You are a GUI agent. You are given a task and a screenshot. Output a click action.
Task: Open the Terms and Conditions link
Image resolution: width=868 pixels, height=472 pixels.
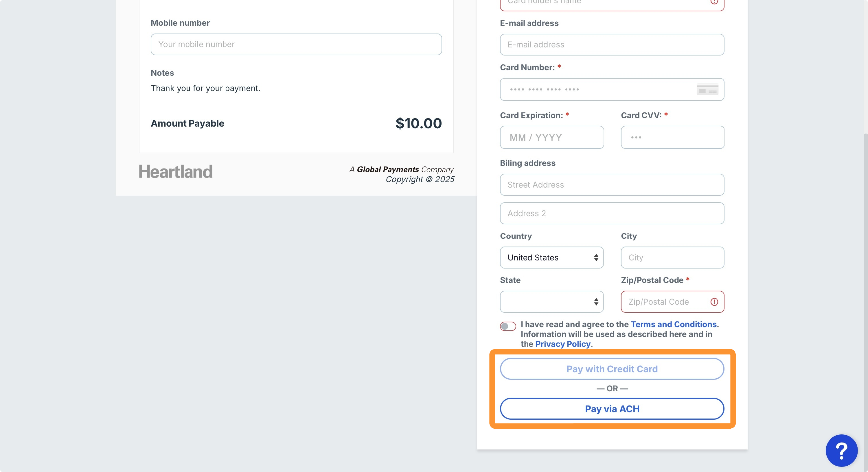674,324
